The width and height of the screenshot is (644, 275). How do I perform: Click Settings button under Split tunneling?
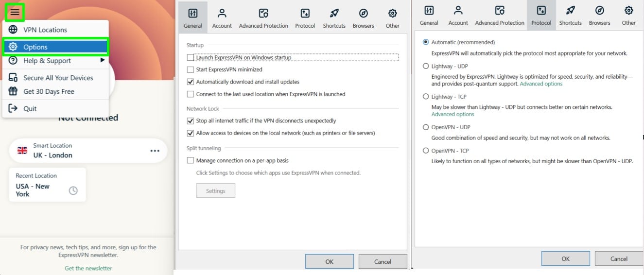pyautogui.click(x=216, y=191)
